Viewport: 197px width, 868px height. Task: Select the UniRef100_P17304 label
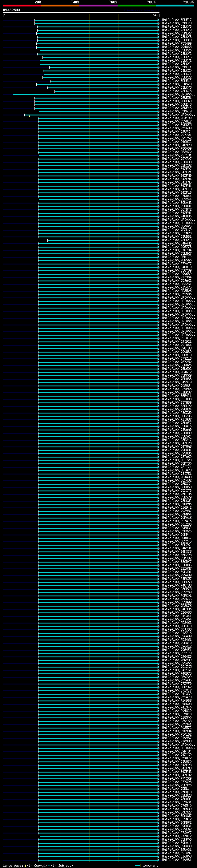(x=176, y=277)
